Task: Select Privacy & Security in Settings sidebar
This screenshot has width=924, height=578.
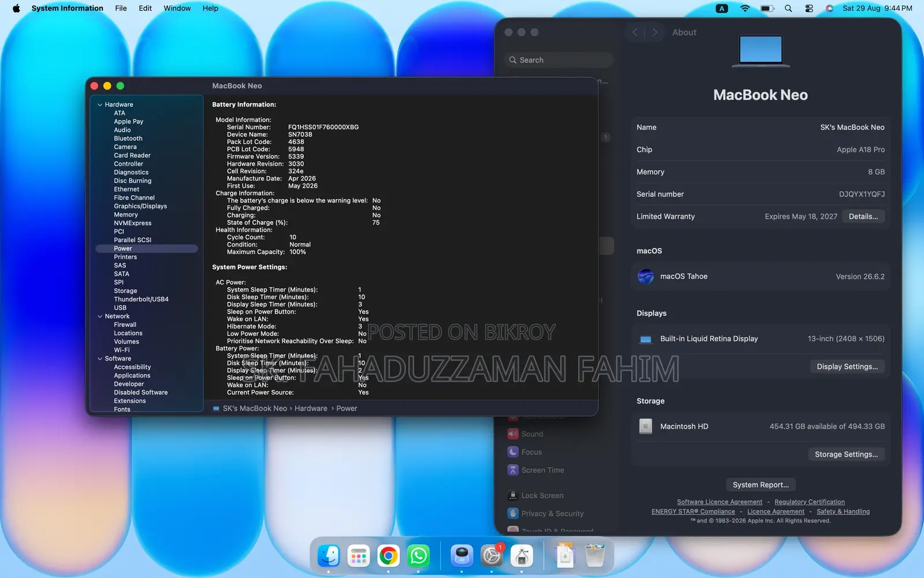Action: 552,513
